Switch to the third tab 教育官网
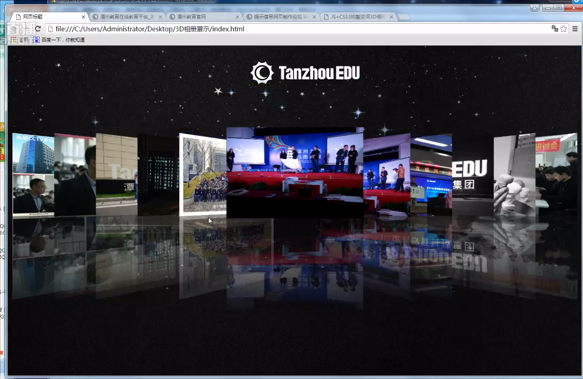 (204, 17)
